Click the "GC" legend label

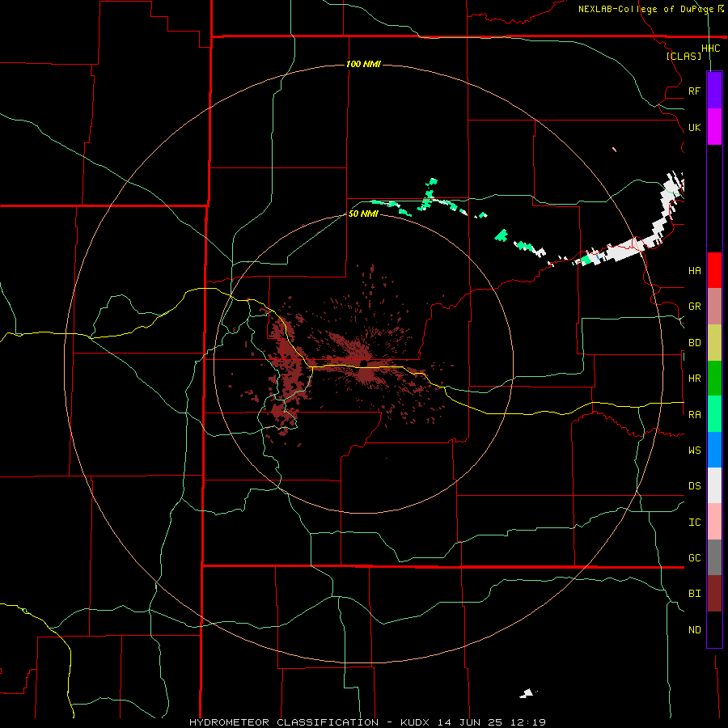pyautogui.click(x=694, y=558)
